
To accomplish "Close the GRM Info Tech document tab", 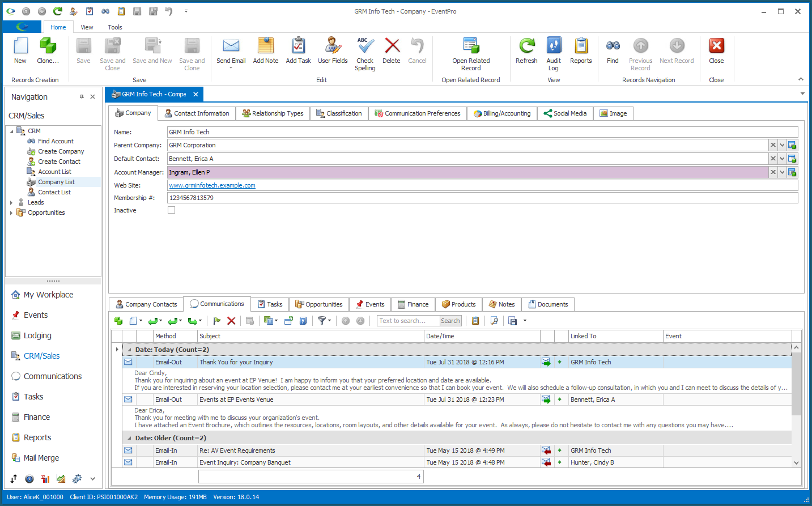I will [195, 94].
